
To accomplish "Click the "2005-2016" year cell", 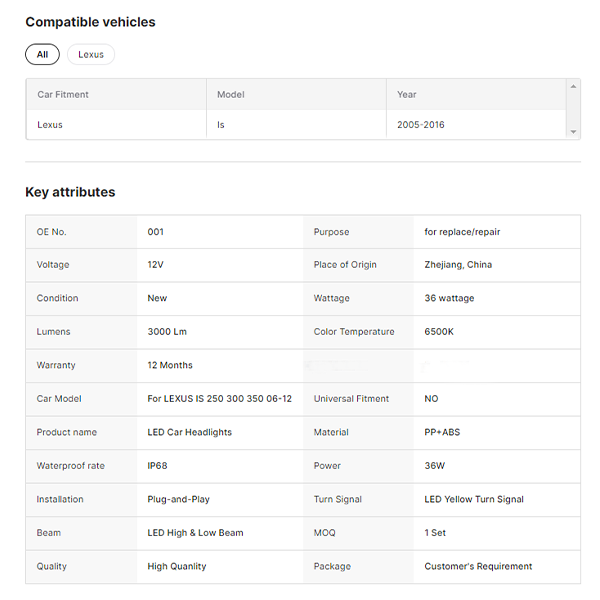I will click(x=421, y=125).
